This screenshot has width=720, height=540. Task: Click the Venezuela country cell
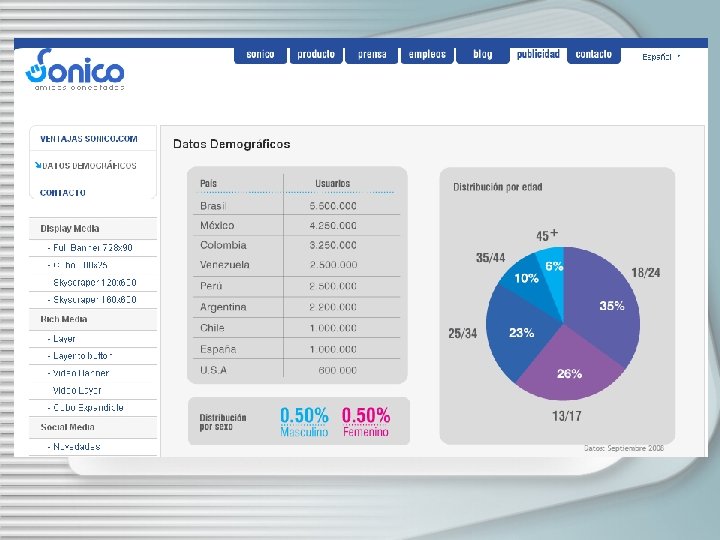coord(225,265)
